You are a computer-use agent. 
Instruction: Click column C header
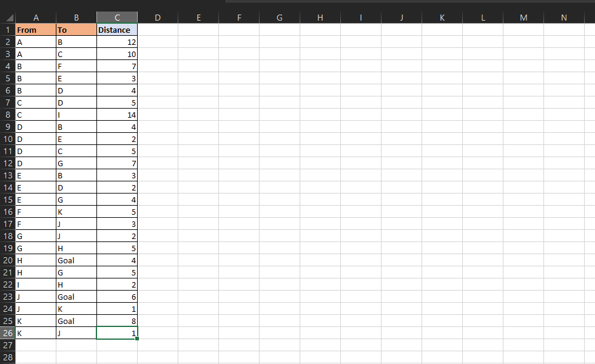click(x=116, y=18)
